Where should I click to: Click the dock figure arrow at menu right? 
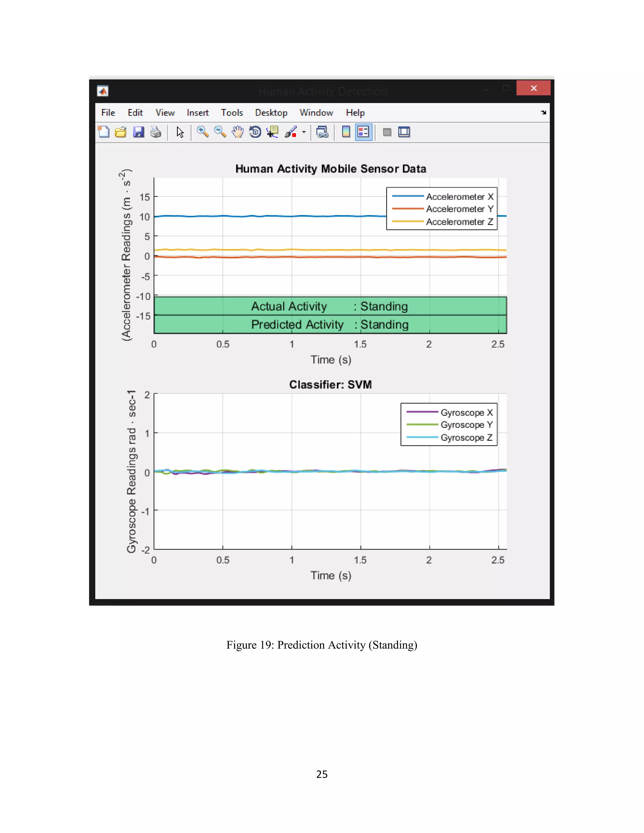[543, 113]
